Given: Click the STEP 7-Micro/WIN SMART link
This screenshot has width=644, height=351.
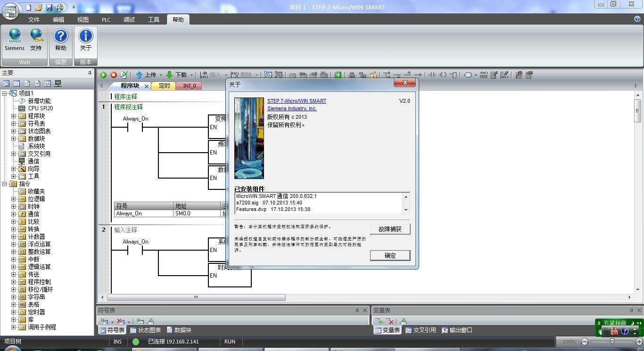Looking at the screenshot, I should click(297, 101).
